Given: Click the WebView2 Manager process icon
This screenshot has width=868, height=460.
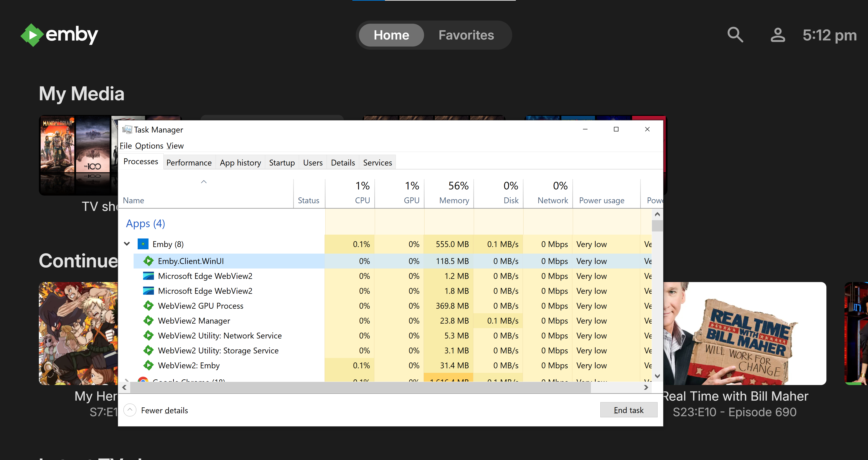Looking at the screenshot, I should pyautogui.click(x=148, y=321).
